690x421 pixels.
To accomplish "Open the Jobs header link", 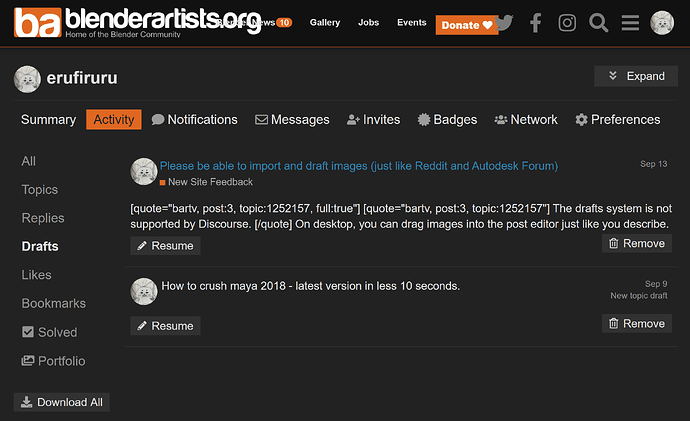I will 368,22.
